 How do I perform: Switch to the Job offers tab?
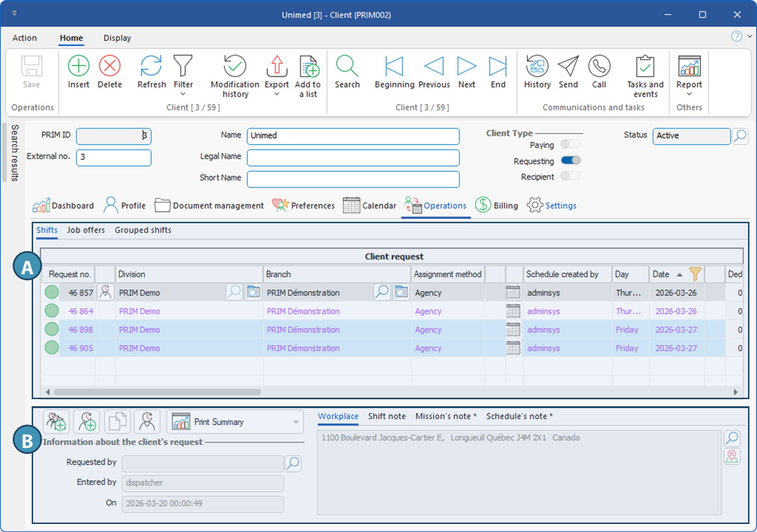point(86,230)
